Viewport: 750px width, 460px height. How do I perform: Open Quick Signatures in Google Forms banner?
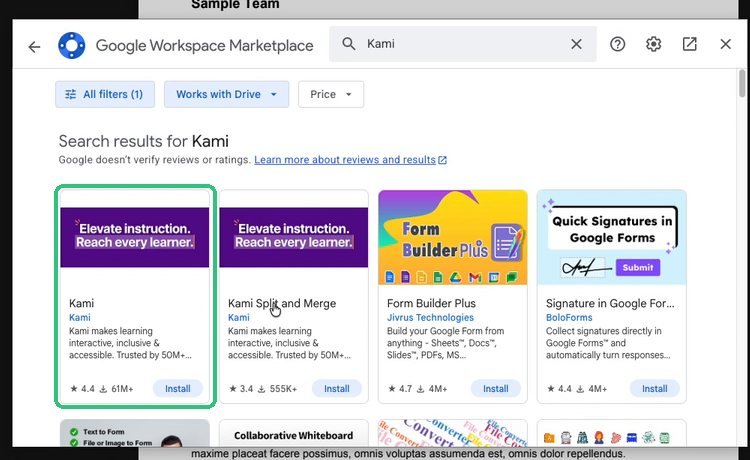click(x=612, y=237)
